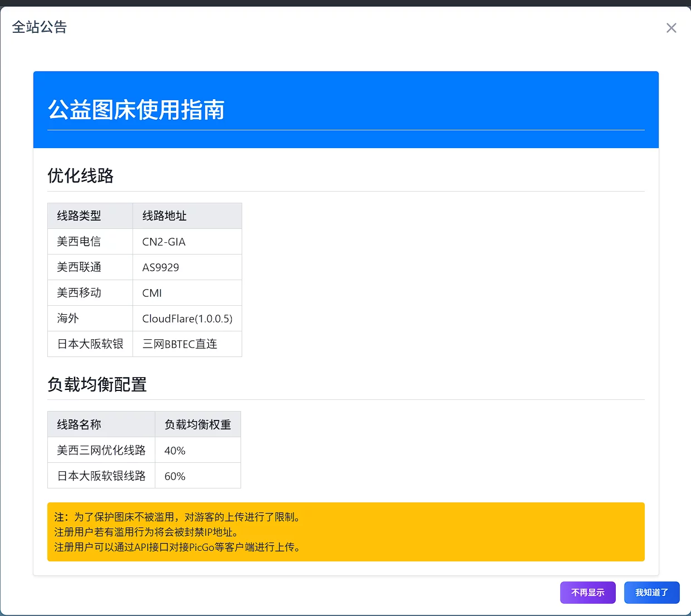Click the AS9929 cell
691x616 pixels.
pyautogui.click(x=160, y=267)
